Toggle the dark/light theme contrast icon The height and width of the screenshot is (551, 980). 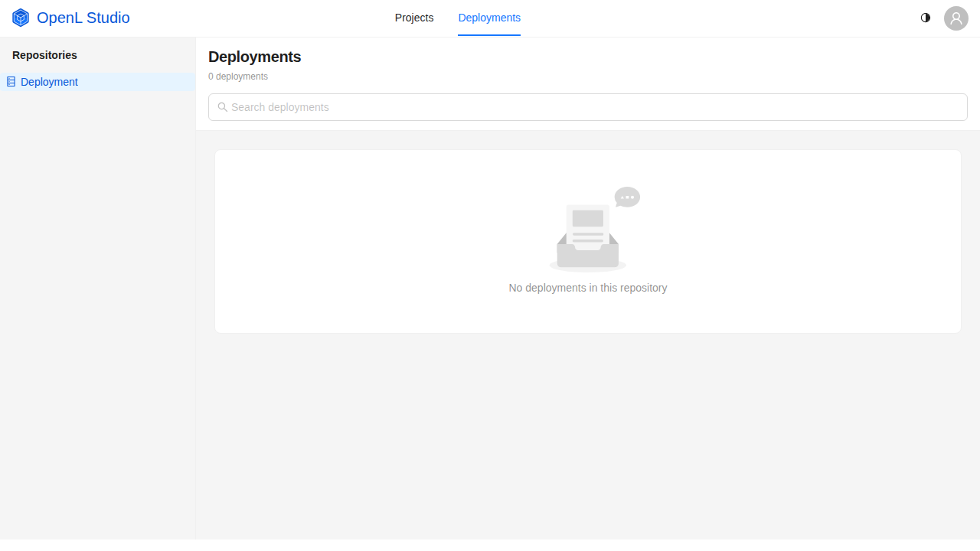[x=926, y=18]
